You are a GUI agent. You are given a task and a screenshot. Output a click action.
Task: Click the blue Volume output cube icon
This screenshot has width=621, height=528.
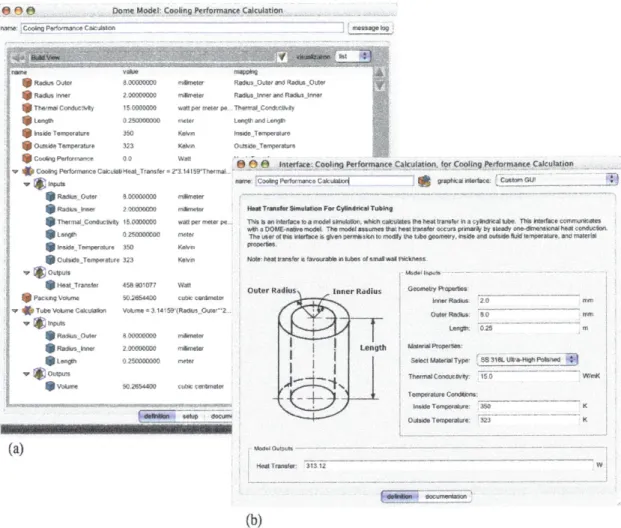(50, 386)
